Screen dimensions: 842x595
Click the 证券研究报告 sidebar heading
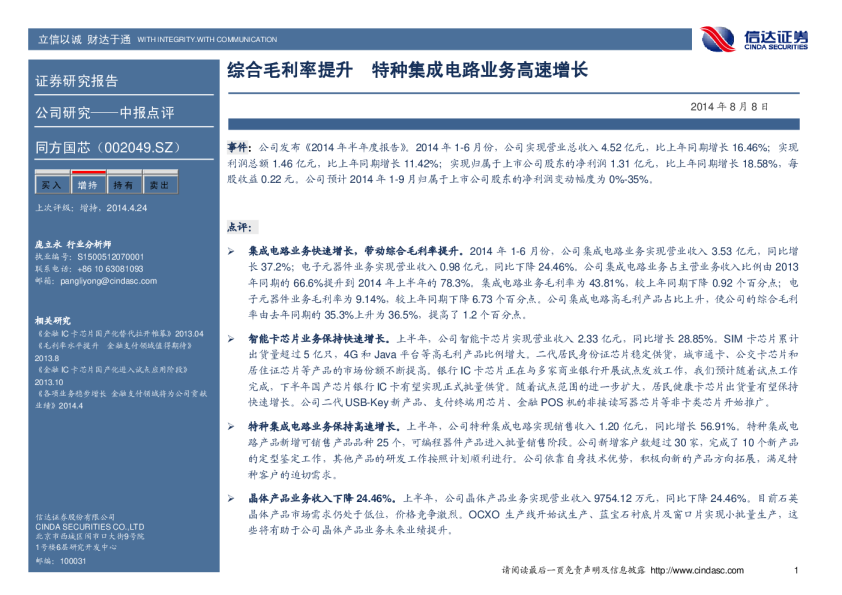point(77,81)
